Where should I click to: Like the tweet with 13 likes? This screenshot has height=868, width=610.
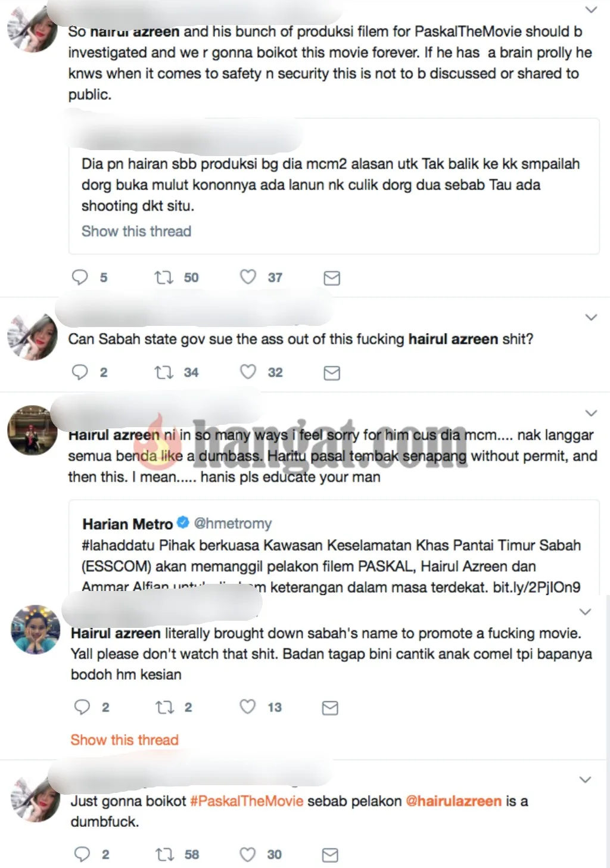(248, 707)
